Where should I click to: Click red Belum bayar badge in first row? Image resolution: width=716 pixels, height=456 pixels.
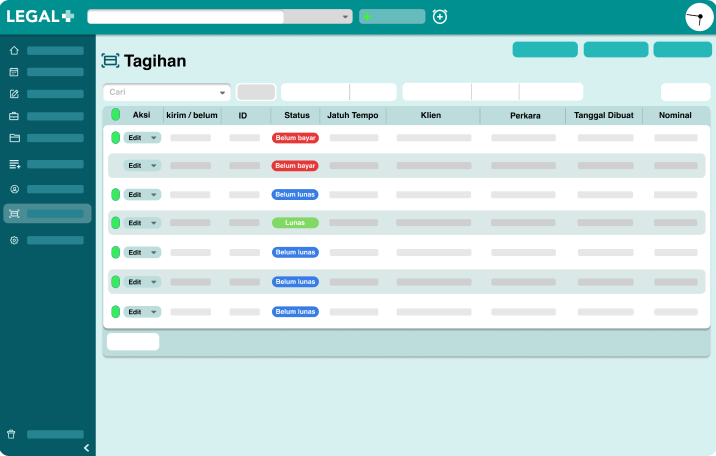coord(295,138)
